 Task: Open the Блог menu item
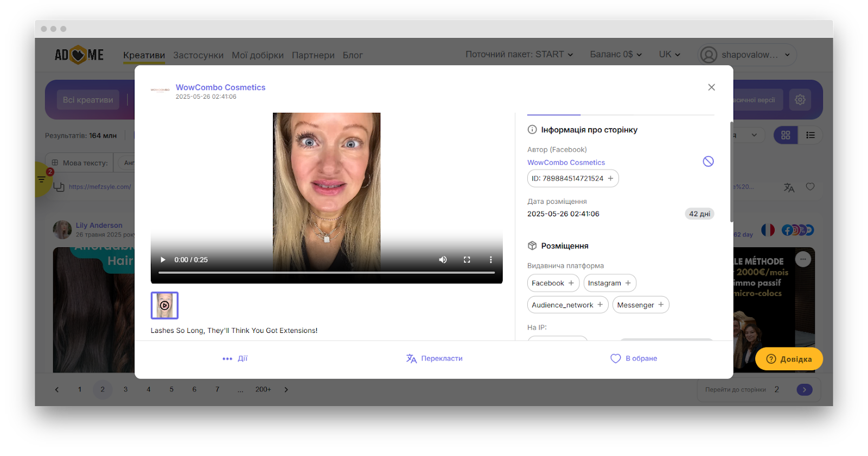pos(353,55)
